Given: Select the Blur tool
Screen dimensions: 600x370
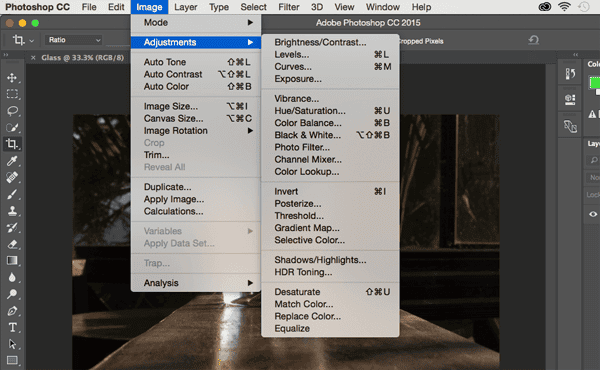Looking at the screenshot, I should [x=12, y=277].
